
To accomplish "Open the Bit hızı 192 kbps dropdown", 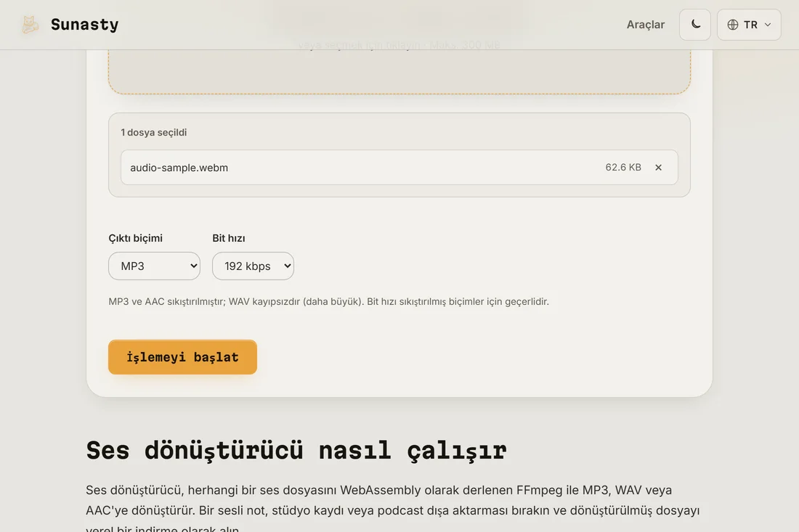I will (x=253, y=266).
